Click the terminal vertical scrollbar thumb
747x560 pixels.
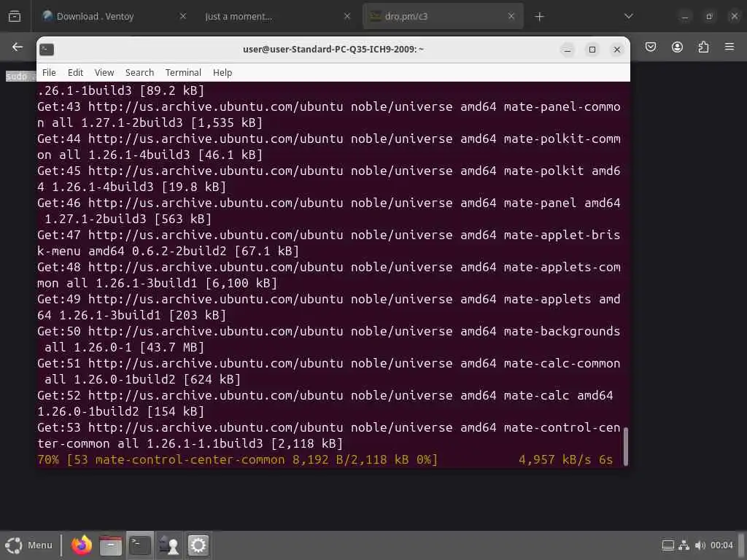pos(625,446)
